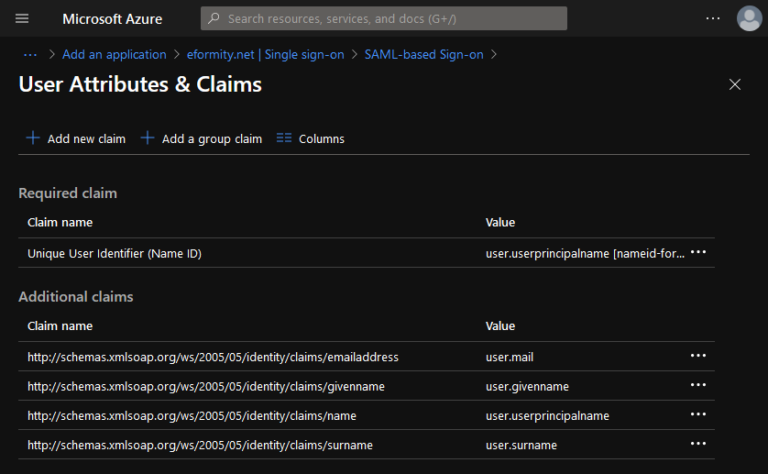This screenshot has height=474, width=768.
Task: Open options for Unique User Identifier claim
Action: click(x=698, y=253)
